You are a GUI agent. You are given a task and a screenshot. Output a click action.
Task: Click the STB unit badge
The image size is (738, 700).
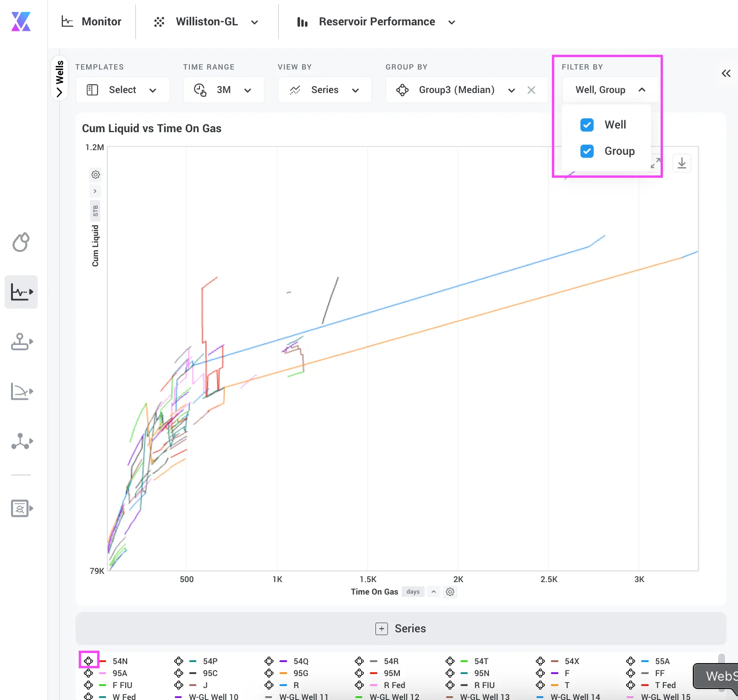click(x=95, y=211)
